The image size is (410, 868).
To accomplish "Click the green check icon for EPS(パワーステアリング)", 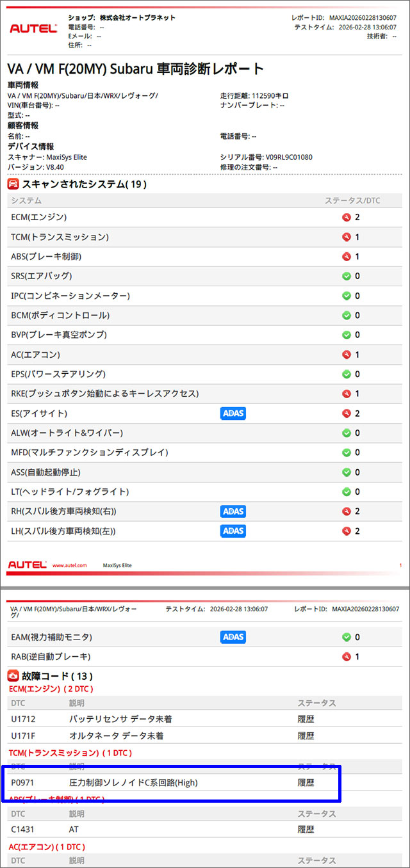I will 347,374.
